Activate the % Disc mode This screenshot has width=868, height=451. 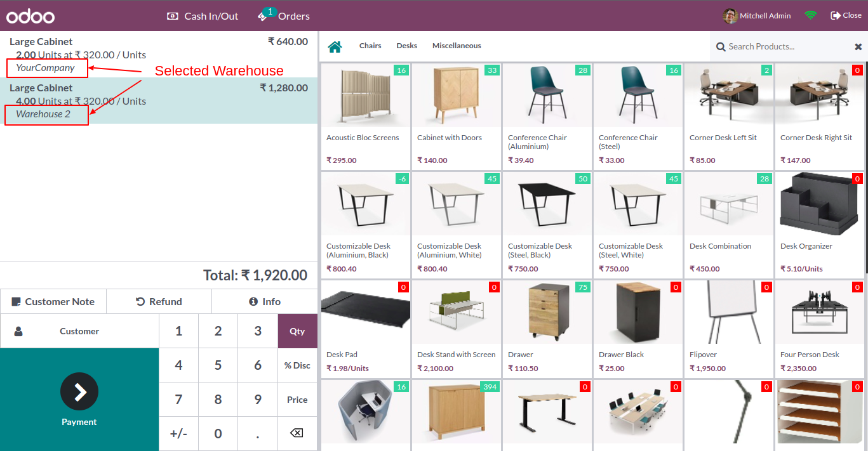click(x=297, y=365)
